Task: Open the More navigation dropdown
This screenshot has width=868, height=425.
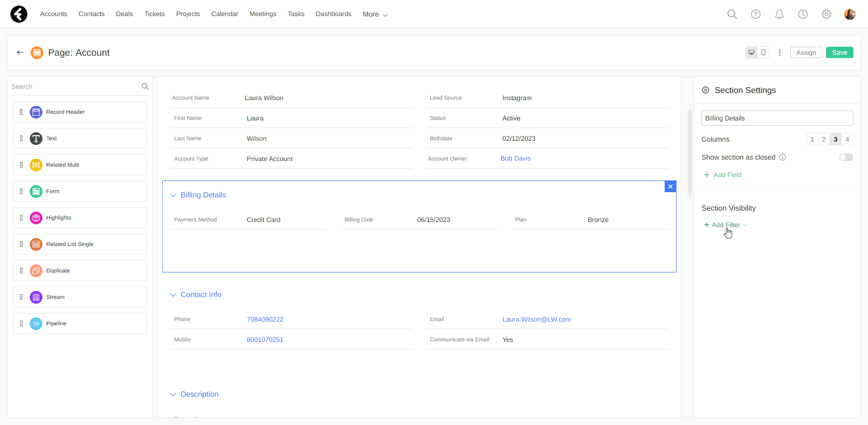Action: click(x=375, y=14)
